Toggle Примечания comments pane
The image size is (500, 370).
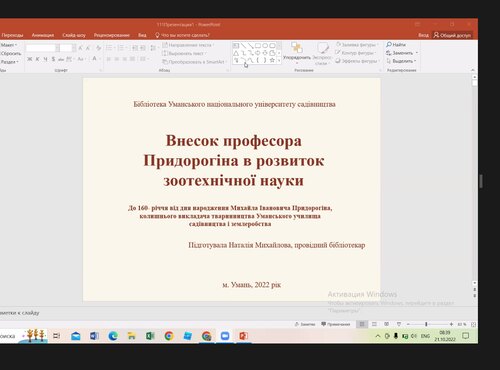click(336, 324)
